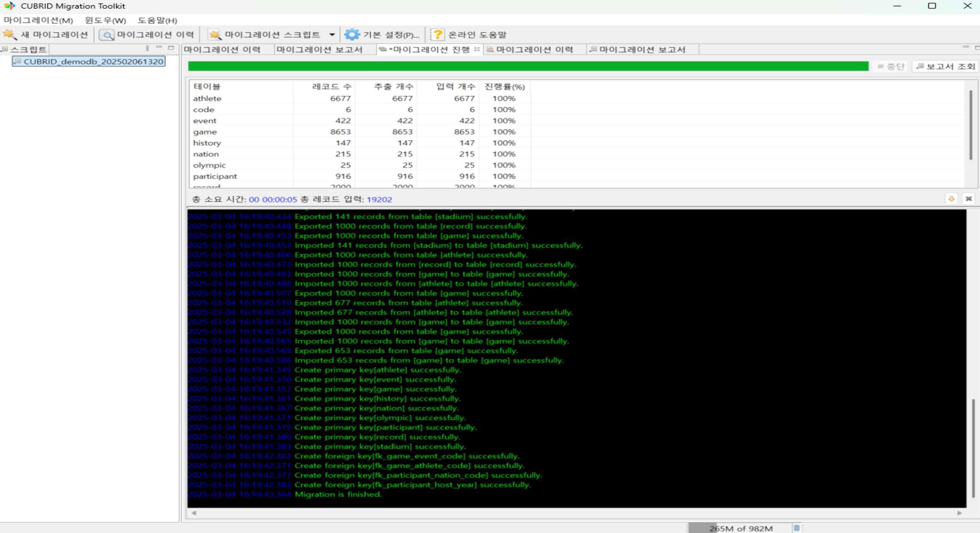Open the 윈도우(W) menu
Image resolution: width=980 pixels, height=533 pixels.
click(105, 20)
